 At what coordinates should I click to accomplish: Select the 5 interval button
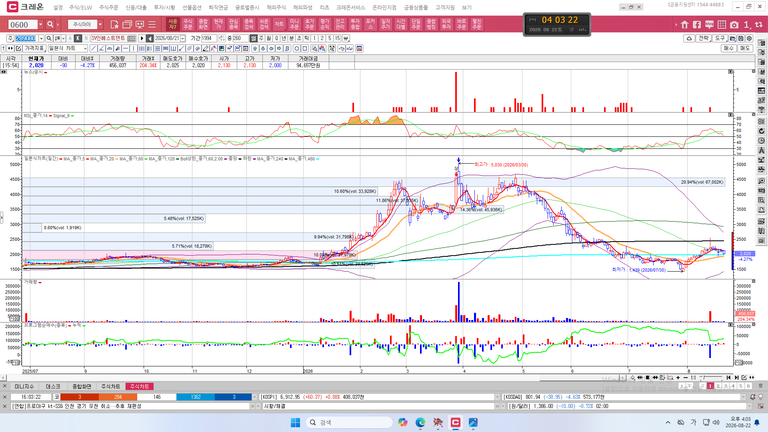pos(330,38)
